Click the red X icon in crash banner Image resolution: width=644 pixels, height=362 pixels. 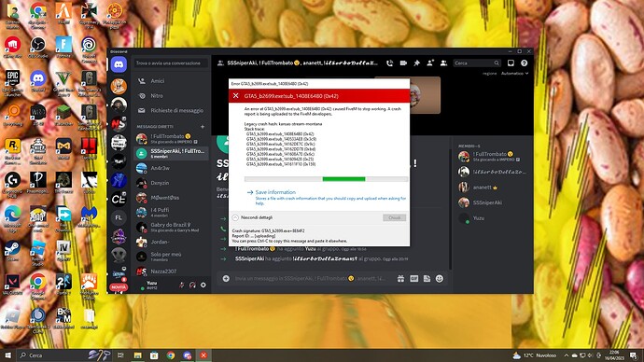pos(236,95)
